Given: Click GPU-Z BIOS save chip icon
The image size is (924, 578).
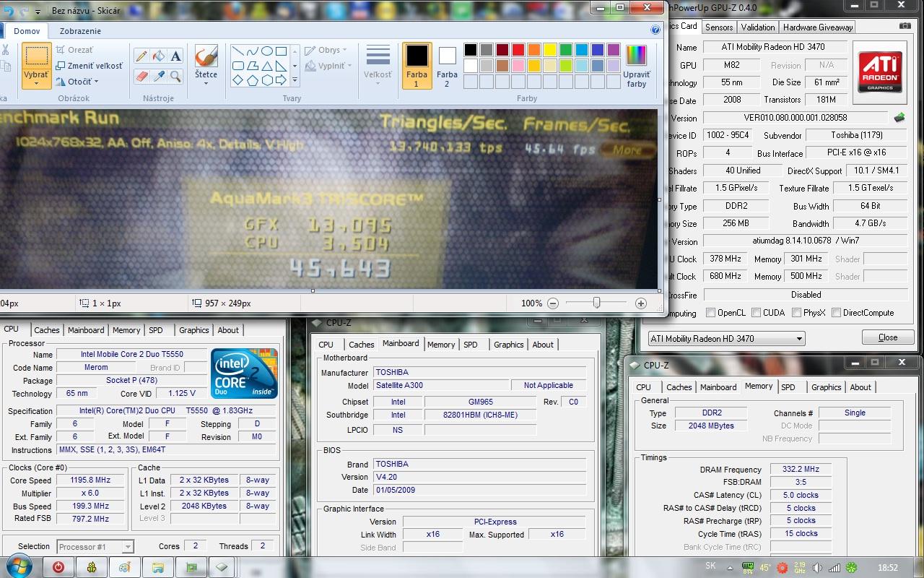Looking at the screenshot, I should [899, 117].
